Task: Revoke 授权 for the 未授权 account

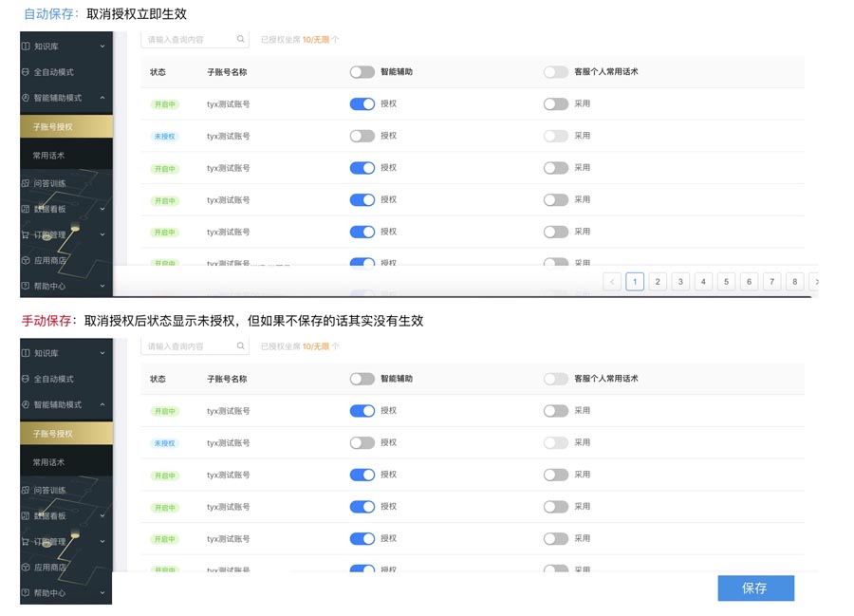Action: point(362,136)
